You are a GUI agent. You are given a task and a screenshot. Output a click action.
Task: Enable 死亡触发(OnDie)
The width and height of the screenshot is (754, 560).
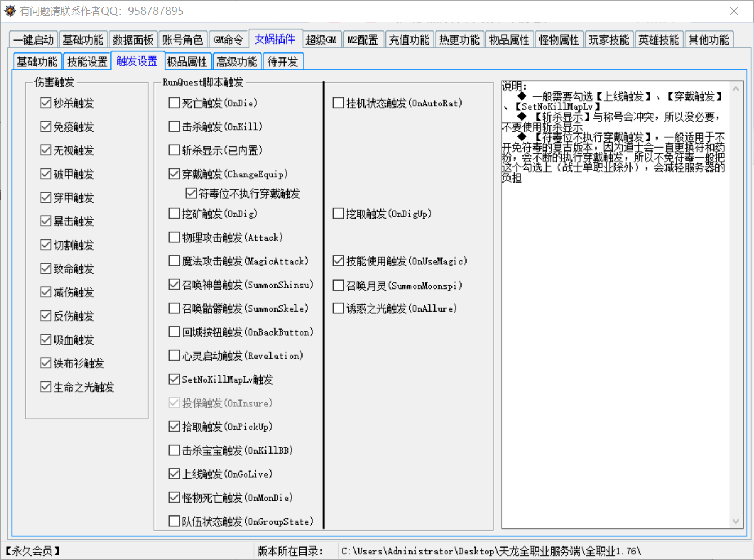pyautogui.click(x=214, y=103)
